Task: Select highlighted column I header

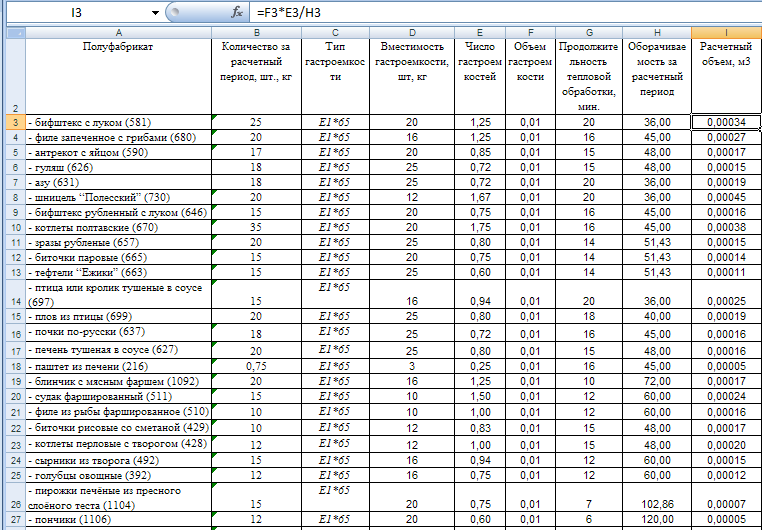Action: [x=726, y=33]
